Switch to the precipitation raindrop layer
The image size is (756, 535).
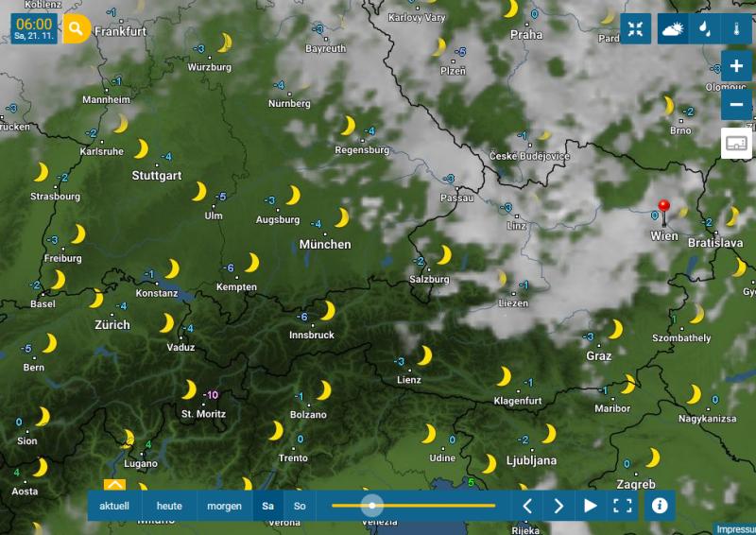tap(704, 29)
